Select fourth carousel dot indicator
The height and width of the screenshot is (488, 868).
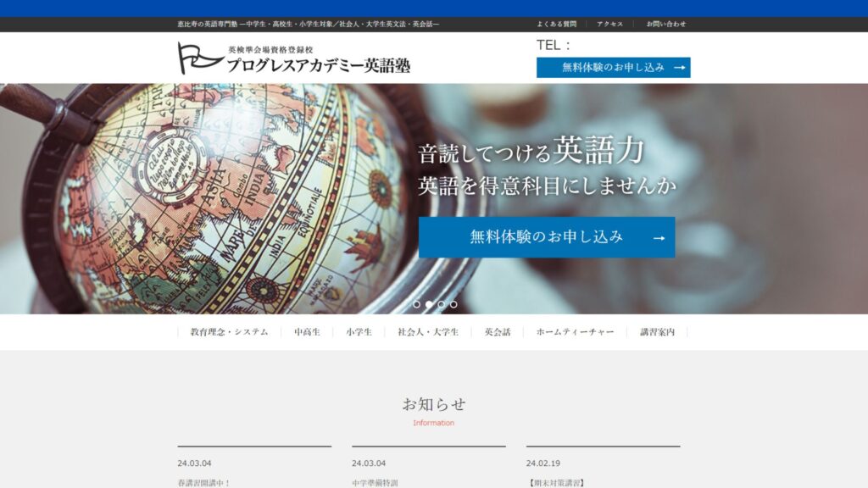[x=453, y=304]
